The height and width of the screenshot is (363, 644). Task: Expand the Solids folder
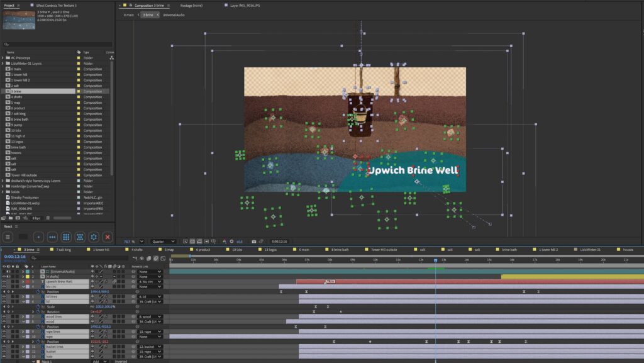[3, 192]
